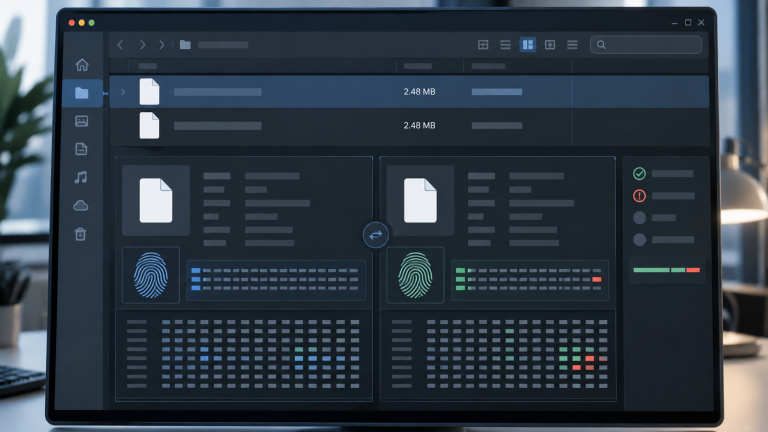Select the blue hash strip in left panel
The image size is (768, 432).
point(276,280)
